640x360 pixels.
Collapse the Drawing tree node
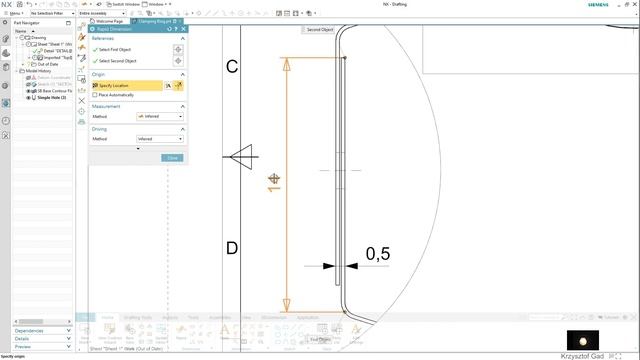[x=17, y=38]
